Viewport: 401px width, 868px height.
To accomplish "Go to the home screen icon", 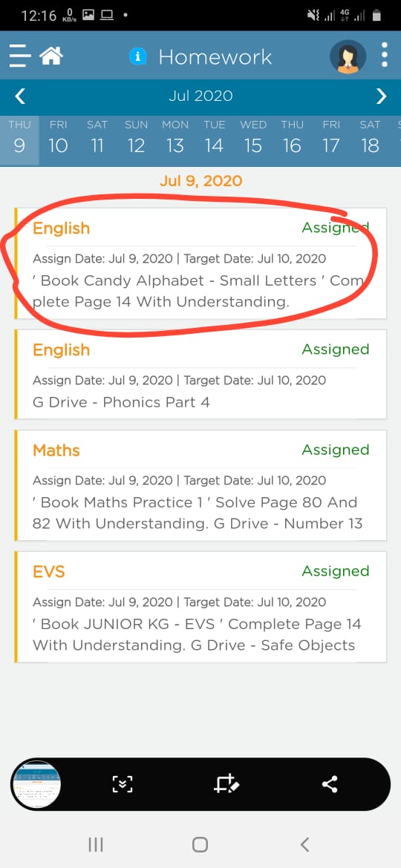I will click(51, 56).
